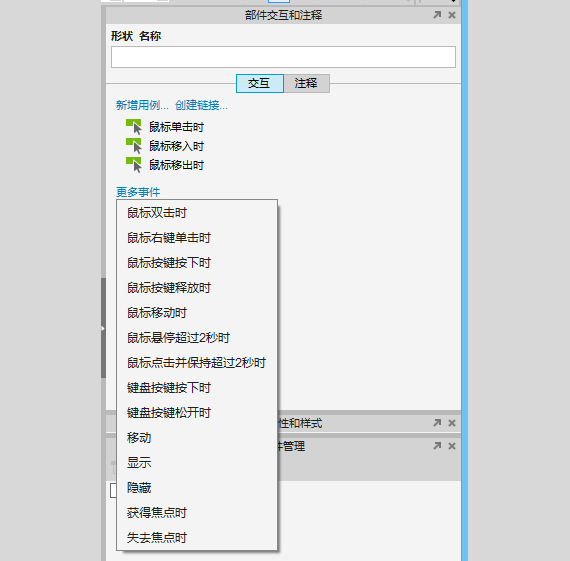Collapse the 更多事件 dropdown
This screenshot has width=570, height=561.
138,192
